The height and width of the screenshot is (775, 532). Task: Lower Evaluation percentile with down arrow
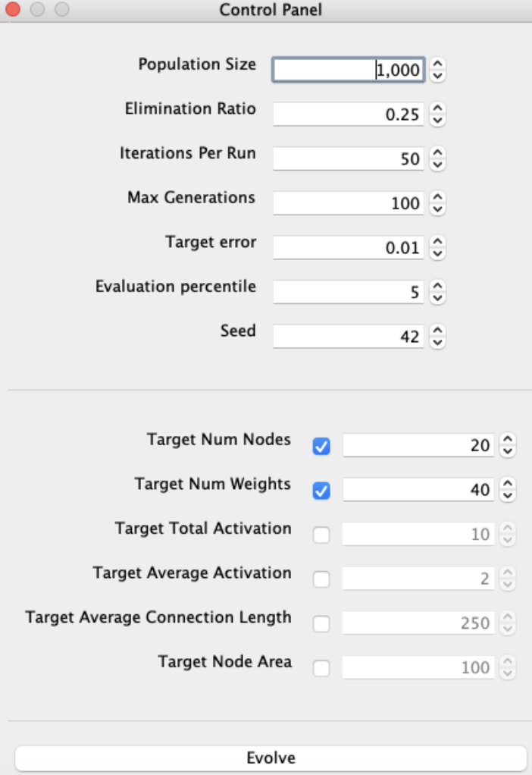(438, 298)
